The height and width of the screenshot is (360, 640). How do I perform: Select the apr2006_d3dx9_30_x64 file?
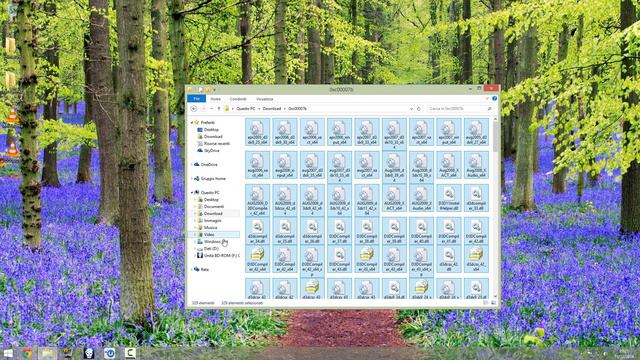click(285, 132)
